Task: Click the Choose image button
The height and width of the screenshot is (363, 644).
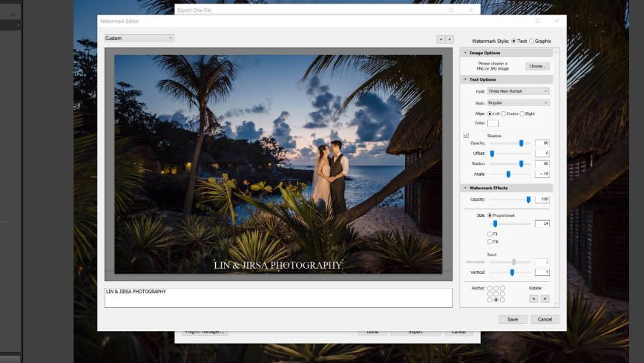Action: (537, 66)
